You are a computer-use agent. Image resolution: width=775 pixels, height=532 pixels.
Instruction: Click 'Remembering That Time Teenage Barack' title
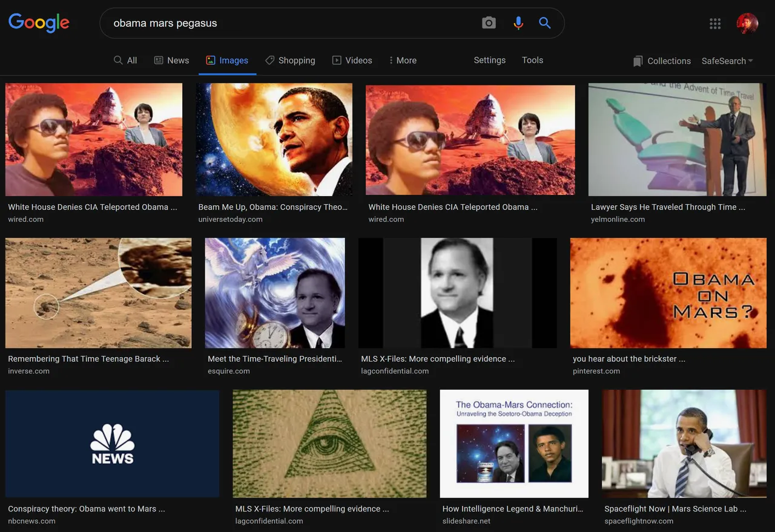[x=88, y=359]
